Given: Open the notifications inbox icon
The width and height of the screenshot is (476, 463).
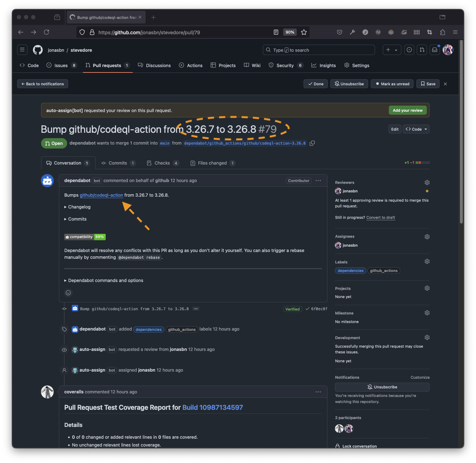Looking at the screenshot, I should click(435, 50).
